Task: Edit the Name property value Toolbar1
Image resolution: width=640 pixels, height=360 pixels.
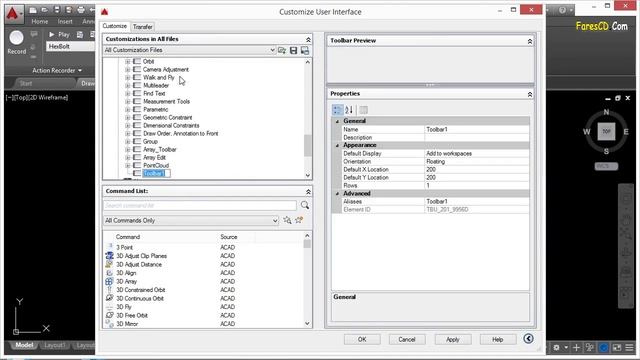Action: [477, 129]
